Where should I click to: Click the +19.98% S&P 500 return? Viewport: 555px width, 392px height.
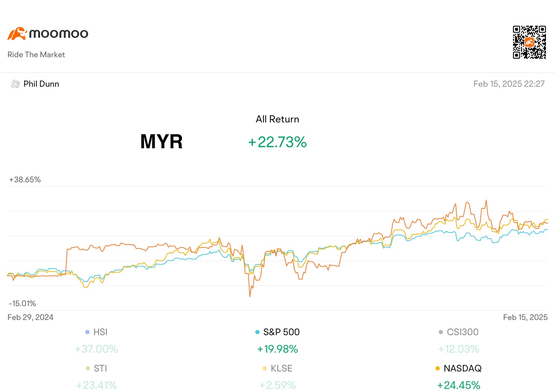pos(277,349)
